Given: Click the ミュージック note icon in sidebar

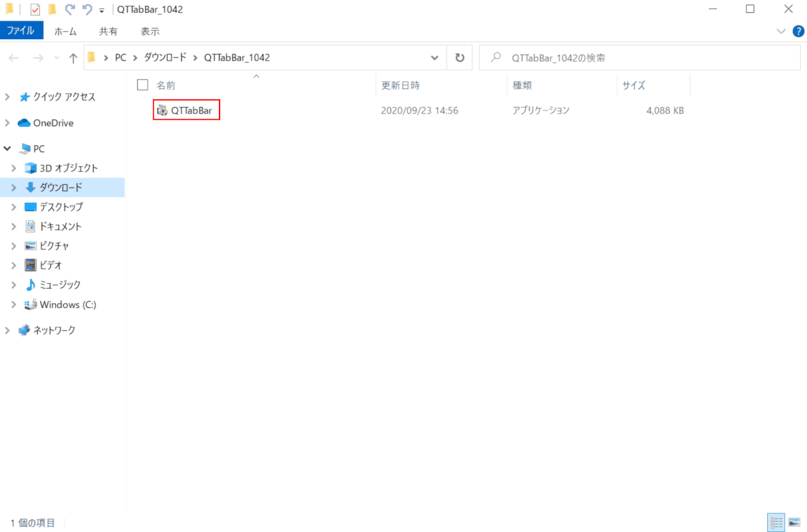Looking at the screenshot, I should point(30,285).
